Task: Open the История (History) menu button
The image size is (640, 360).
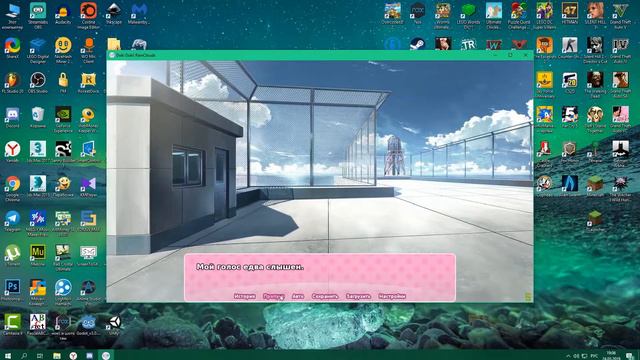Action: point(245,296)
